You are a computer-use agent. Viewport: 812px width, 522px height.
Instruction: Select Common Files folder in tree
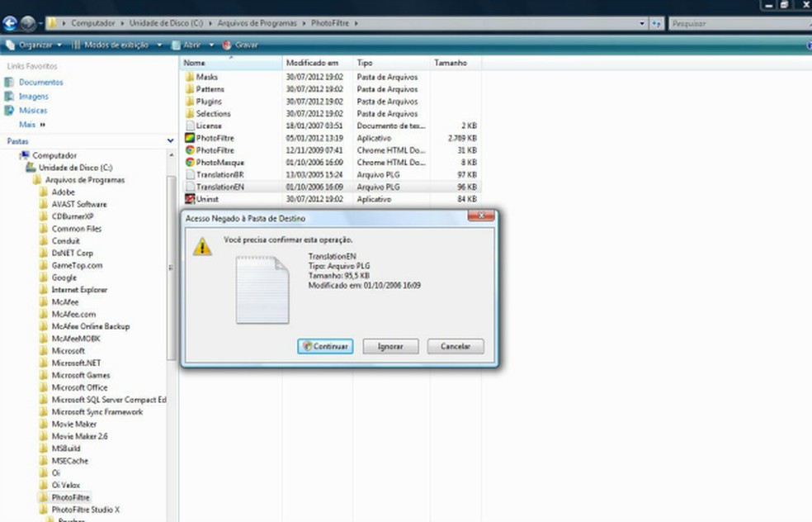click(x=77, y=229)
